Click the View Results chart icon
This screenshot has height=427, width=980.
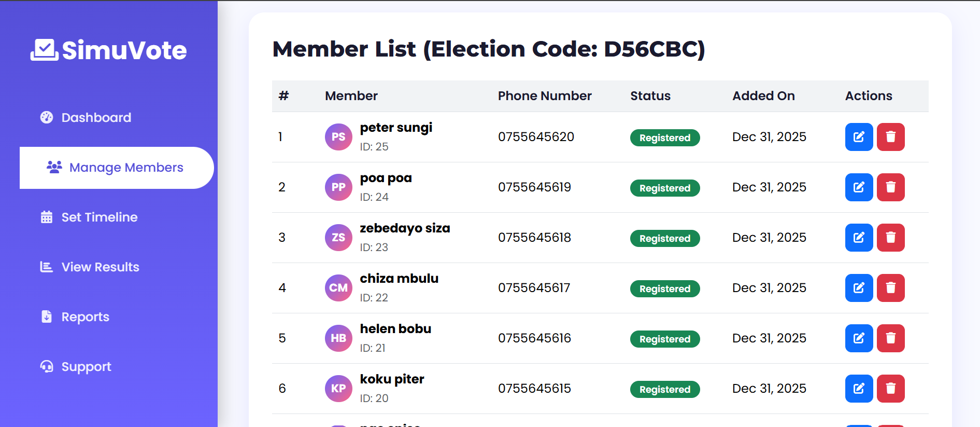(46, 267)
